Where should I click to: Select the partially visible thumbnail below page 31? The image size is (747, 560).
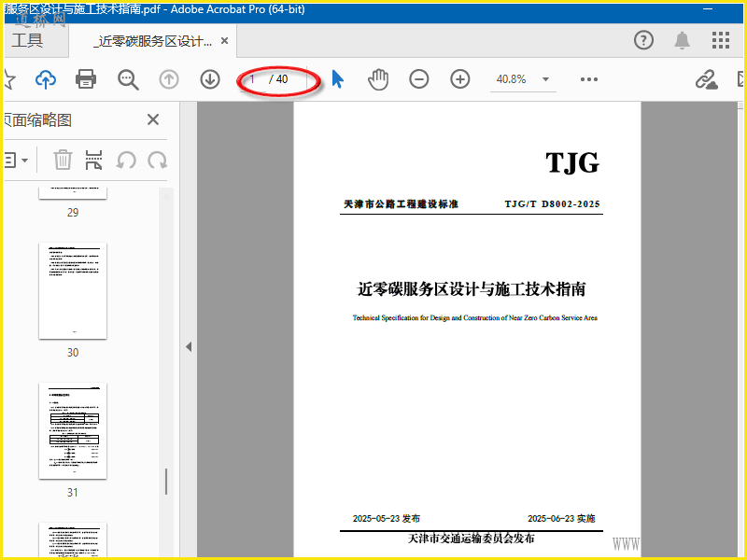(73, 539)
